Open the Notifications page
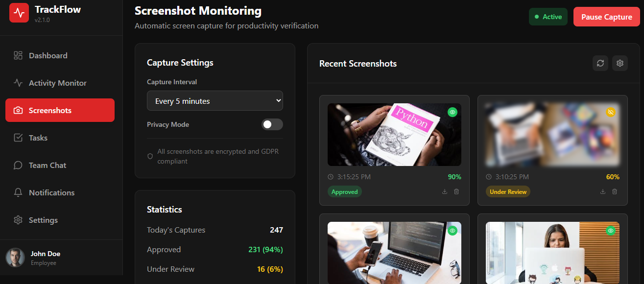644x284 pixels. tap(60, 192)
